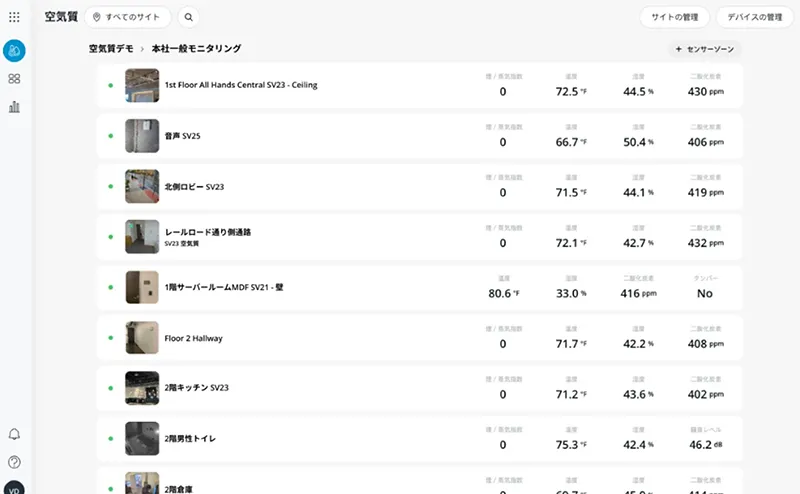Select the air quality sidebar icon
The width and height of the screenshot is (800, 494).
coord(15,51)
